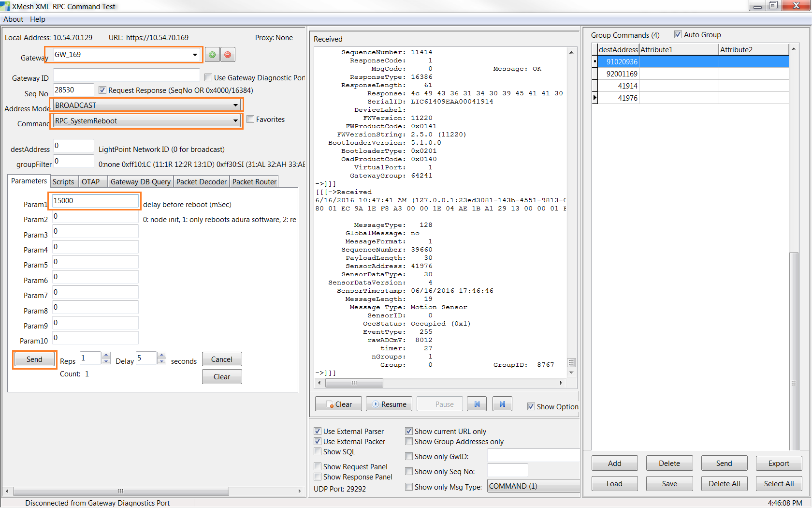This screenshot has width=812, height=508.
Task: Open the Command RPC_SystemReboot dropdown
Action: [235, 120]
